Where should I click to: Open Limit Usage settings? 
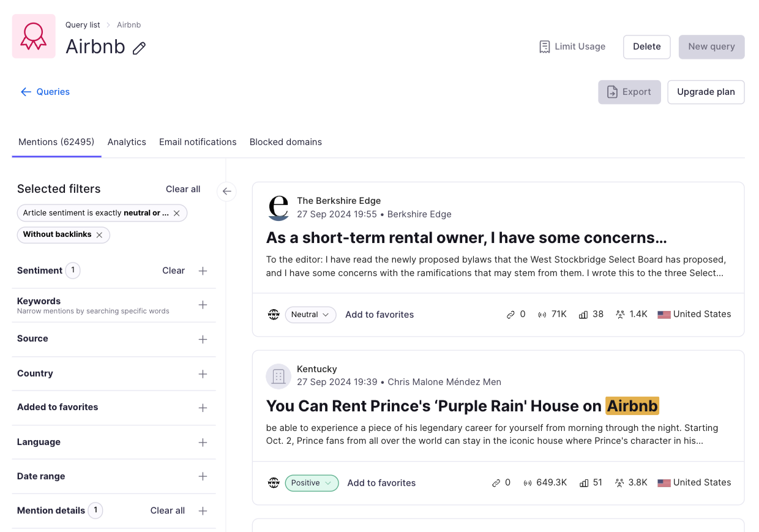(572, 46)
